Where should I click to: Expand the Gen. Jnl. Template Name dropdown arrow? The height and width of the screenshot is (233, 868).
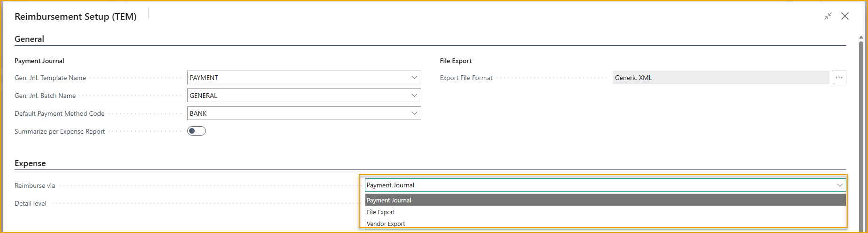pos(414,78)
